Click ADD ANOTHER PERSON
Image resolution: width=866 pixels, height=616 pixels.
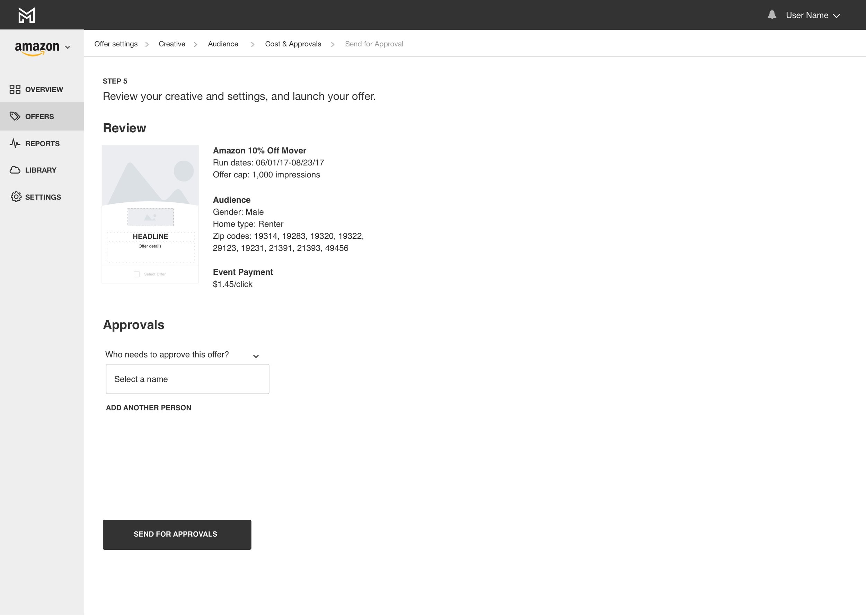point(149,408)
